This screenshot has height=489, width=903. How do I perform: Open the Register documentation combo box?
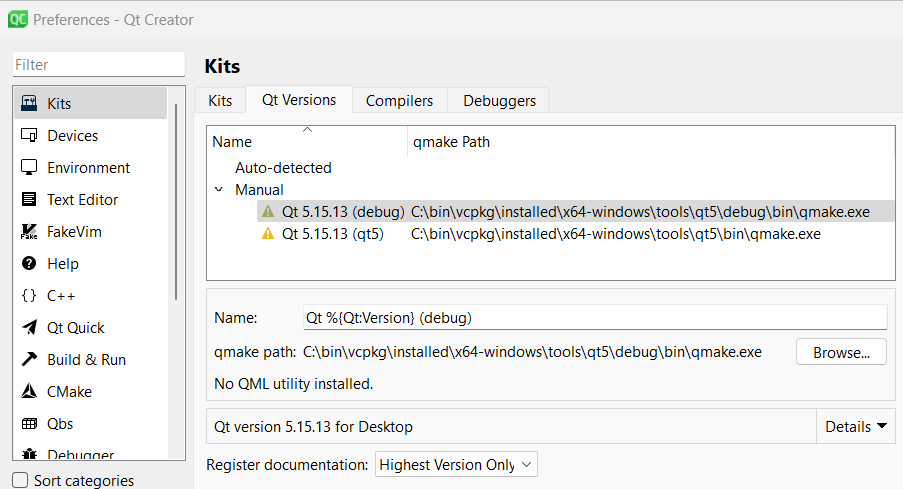pyautogui.click(x=457, y=464)
